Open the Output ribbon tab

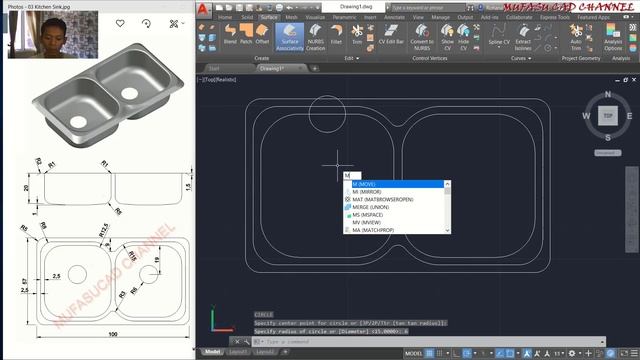point(465,17)
